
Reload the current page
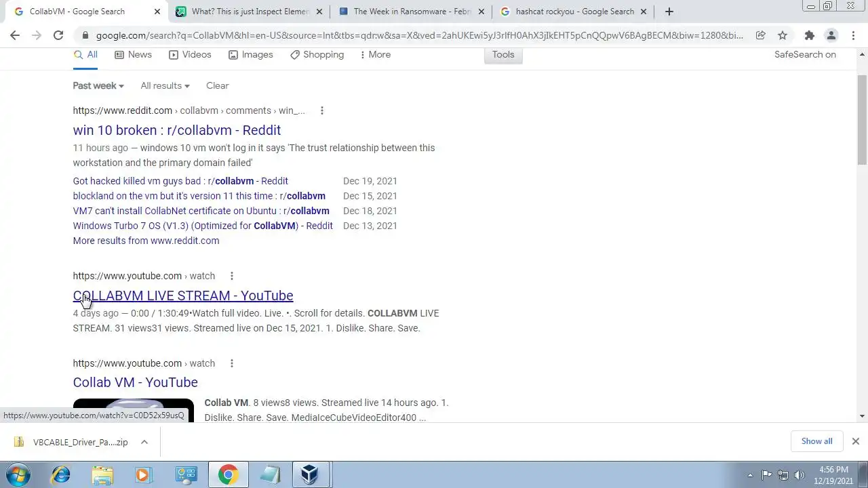(x=58, y=35)
